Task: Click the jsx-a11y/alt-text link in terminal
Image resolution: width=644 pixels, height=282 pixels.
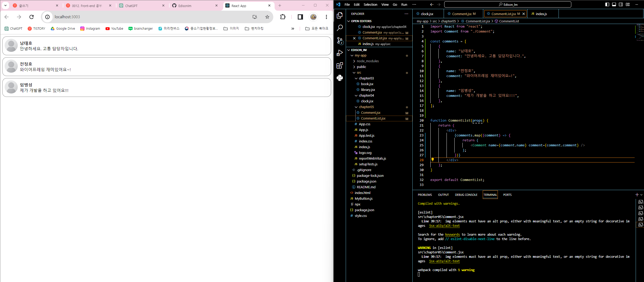Action: coord(444,226)
